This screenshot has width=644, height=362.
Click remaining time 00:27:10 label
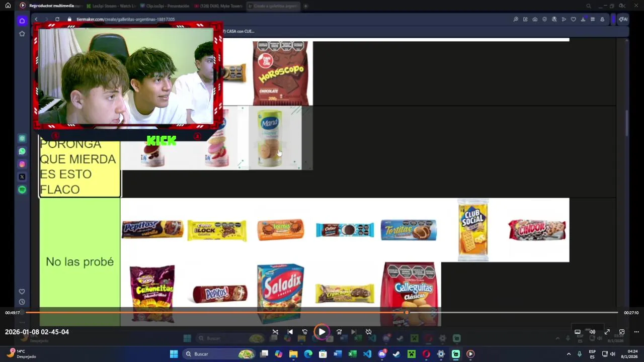(631, 313)
